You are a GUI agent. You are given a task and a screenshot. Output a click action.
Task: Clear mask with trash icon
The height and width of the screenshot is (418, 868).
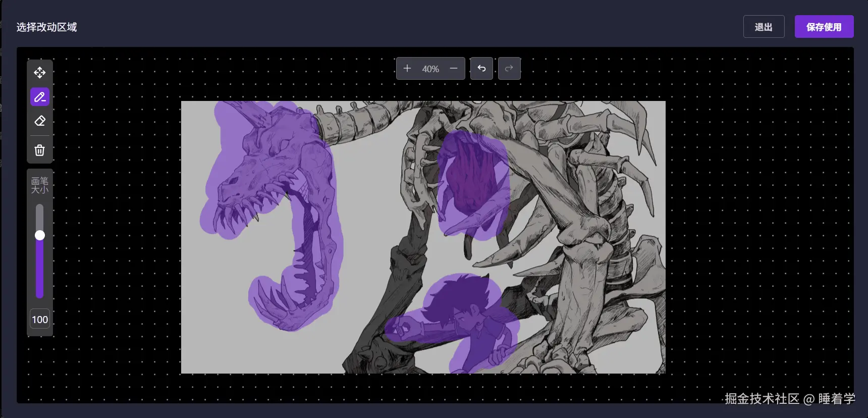point(40,150)
